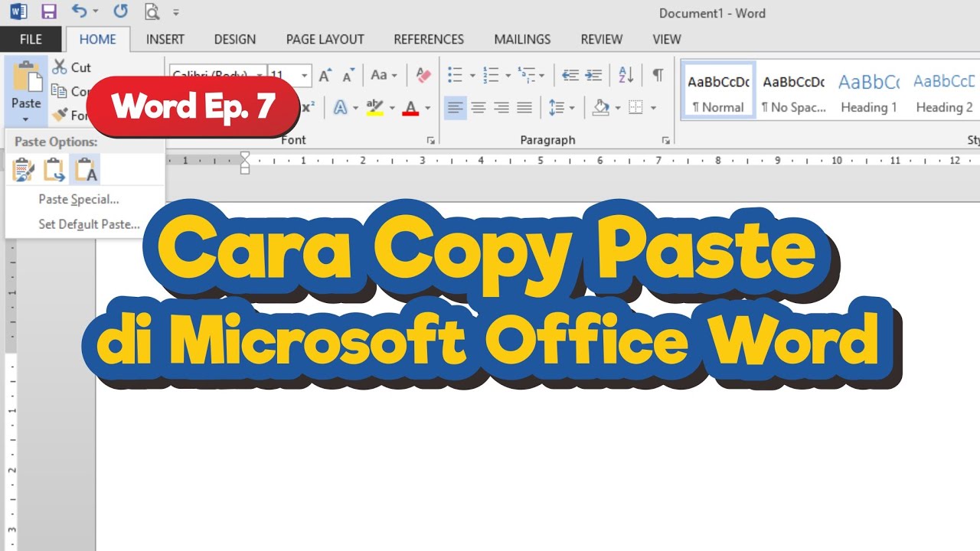Open Set Default Paste settings

89,224
